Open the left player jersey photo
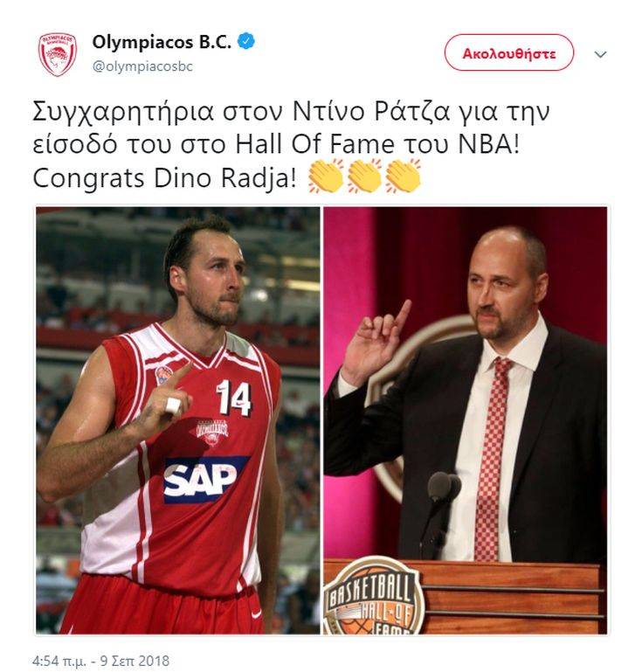 click(x=177, y=420)
